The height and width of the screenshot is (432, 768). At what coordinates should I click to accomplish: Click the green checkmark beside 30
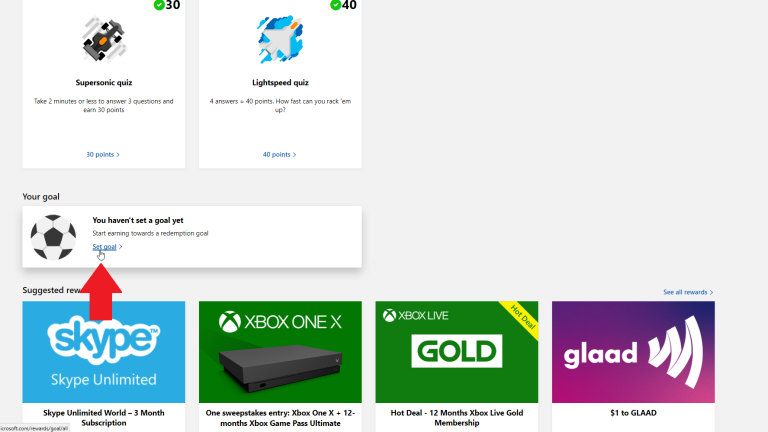159,5
